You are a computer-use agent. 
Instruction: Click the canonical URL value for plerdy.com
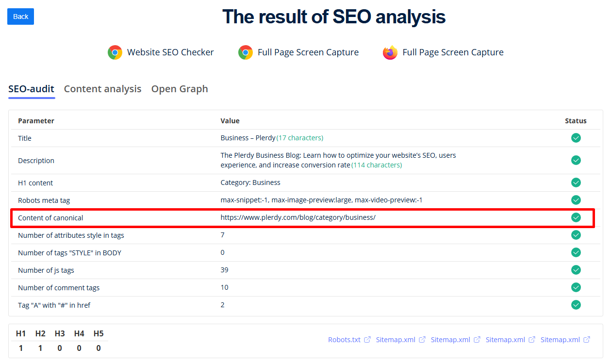[298, 218]
